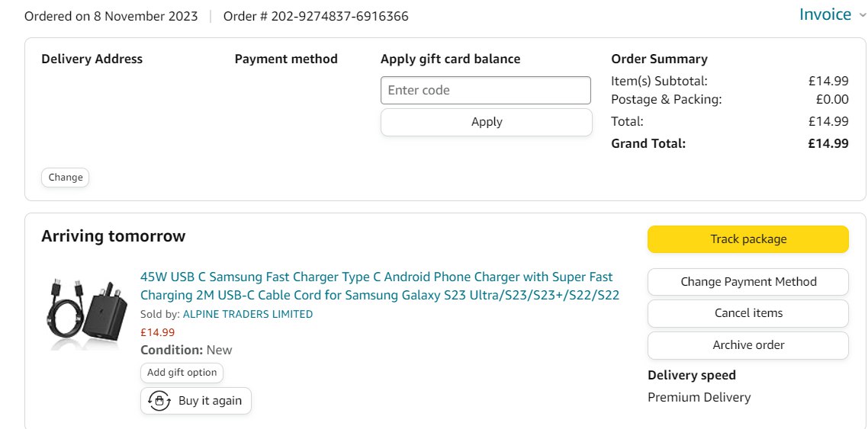Select Change Payment Method
The image size is (868, 429).
click(x=747, y=282)
